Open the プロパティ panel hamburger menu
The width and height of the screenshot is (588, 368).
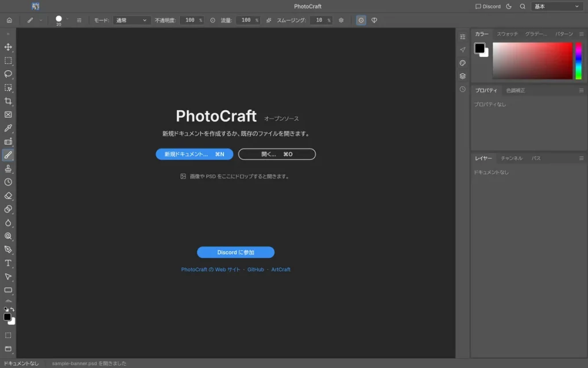click(x=581, y=90)
